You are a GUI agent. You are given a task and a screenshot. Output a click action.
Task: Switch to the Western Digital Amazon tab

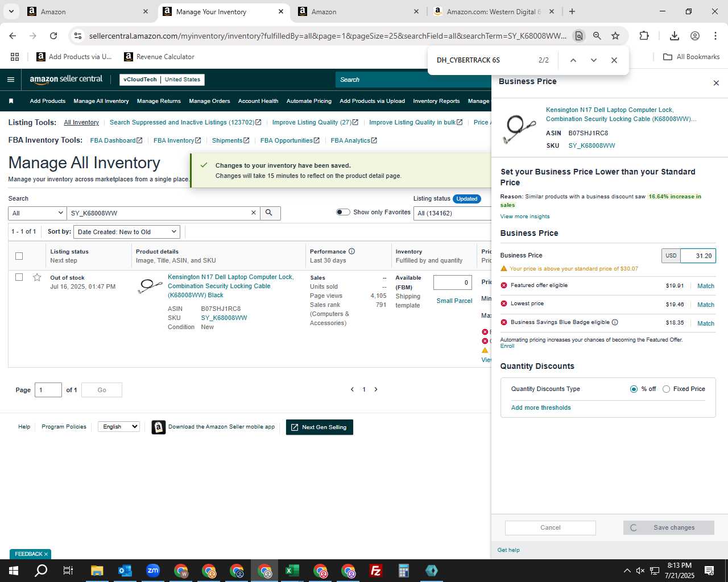[494, 11]
